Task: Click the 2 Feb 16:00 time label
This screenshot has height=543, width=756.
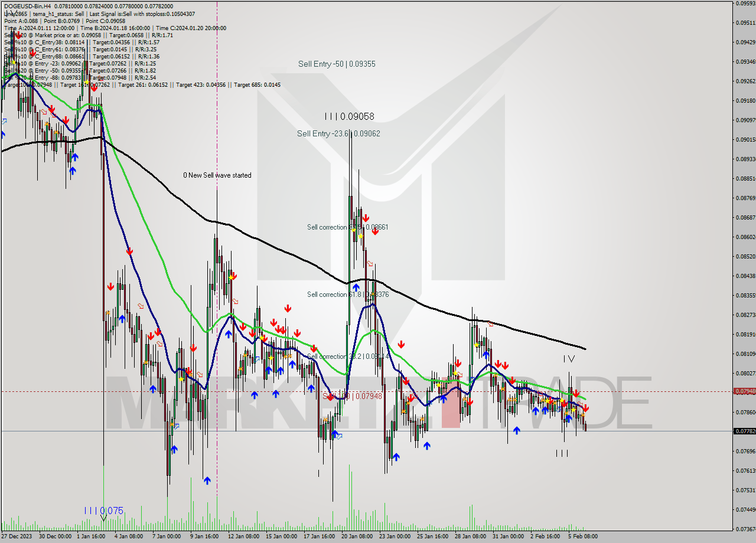Action: [x=545, y=537]
